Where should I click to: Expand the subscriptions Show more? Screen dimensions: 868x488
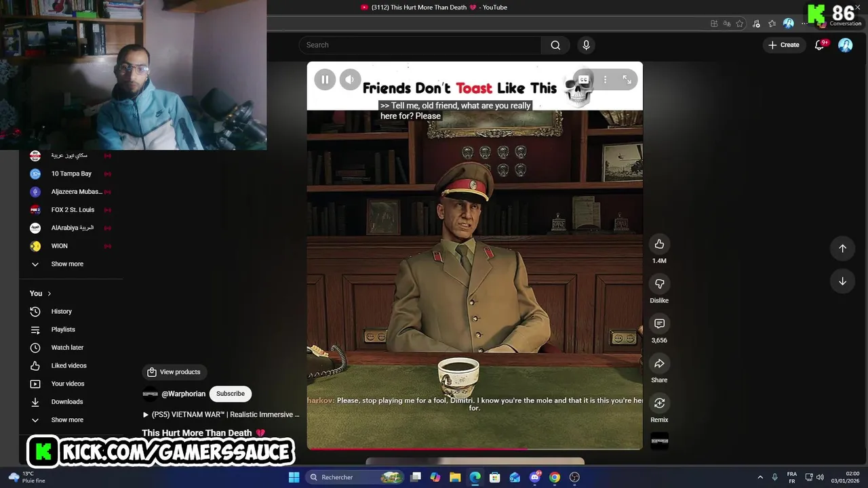[67, 264]
